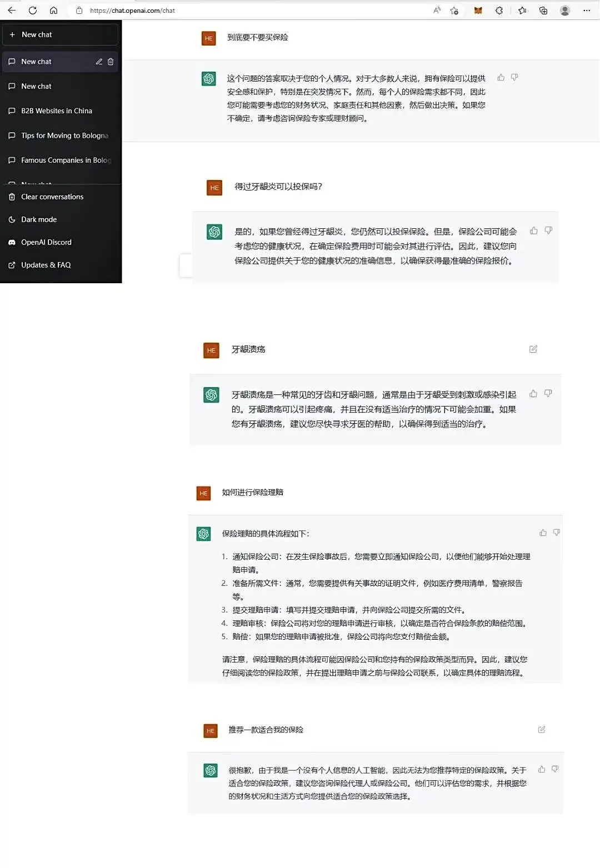
Task: Go to browser home page icon
Action: (x=53, y=10)
